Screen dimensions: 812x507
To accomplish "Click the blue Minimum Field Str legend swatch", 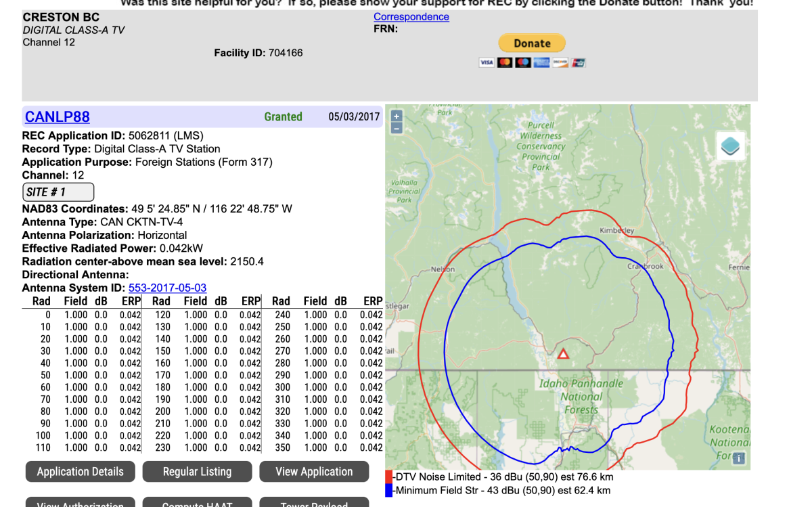I will (388, 491).
